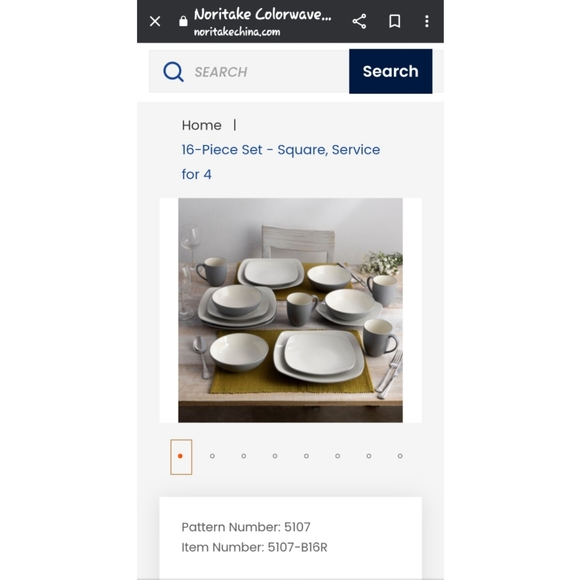Bookmark this page with the bookmark icon
The height and width of the screenshot is (580, 580).
coord(395,21)
